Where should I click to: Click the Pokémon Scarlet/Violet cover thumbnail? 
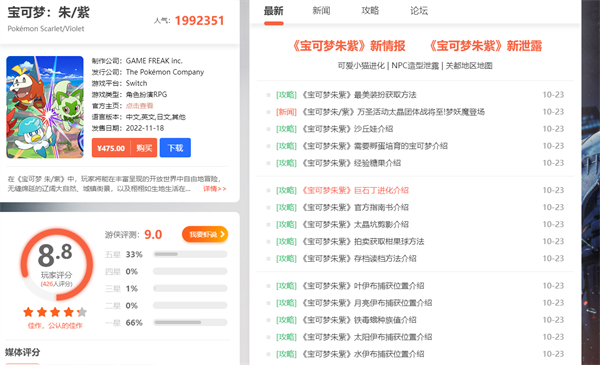pos(45,107)
